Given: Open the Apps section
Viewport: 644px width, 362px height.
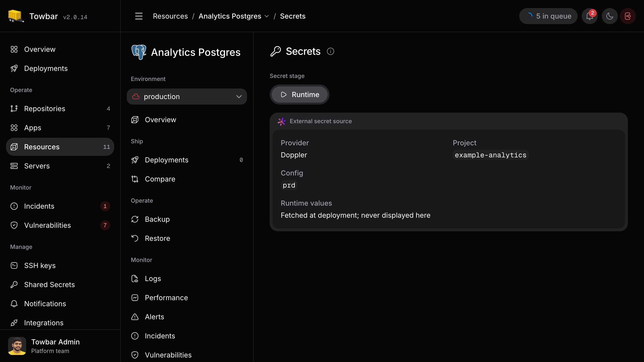Looking at the screenshot, I should click(x=60, y=128).
